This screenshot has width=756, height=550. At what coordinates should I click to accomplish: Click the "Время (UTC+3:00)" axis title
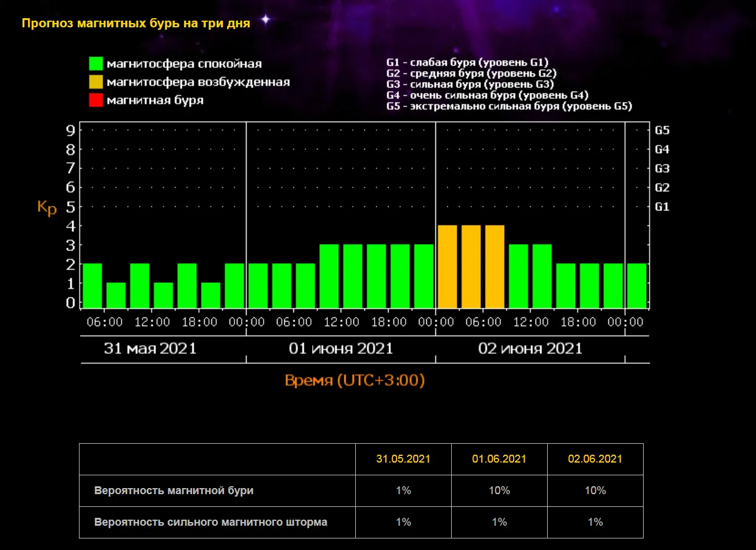(354, 381)
